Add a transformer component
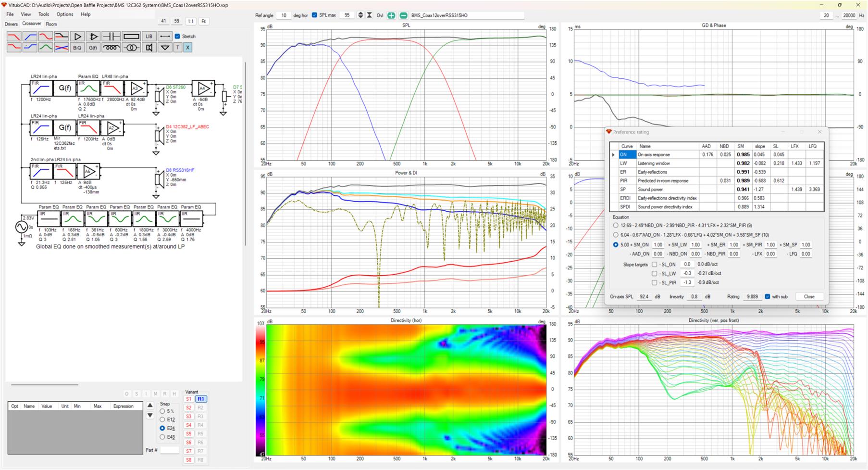 (x=131, y=48)
